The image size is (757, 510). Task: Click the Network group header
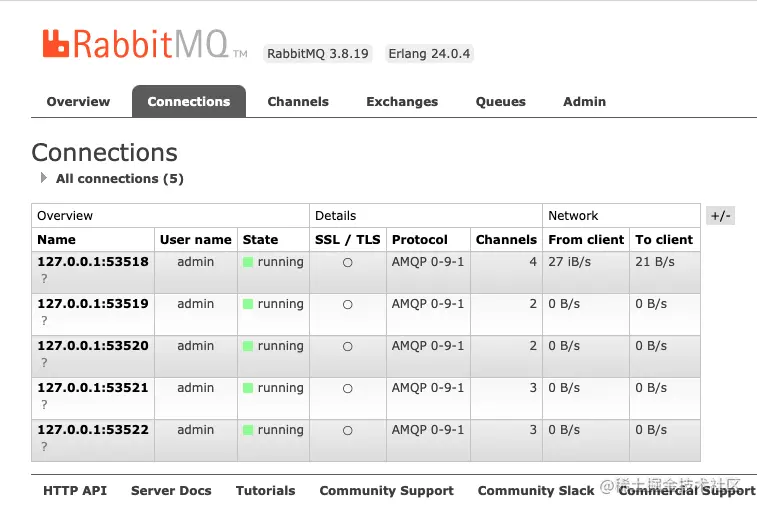click(573, 215)
